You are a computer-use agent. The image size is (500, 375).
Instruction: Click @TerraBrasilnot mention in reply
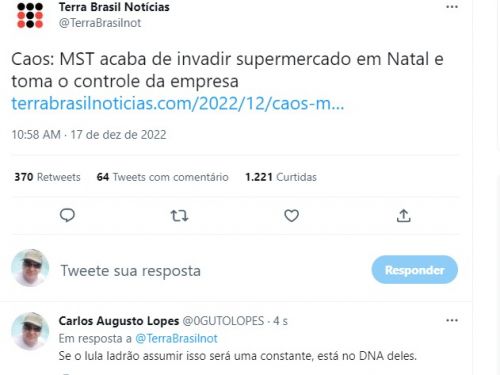click(x=176, y=339)
